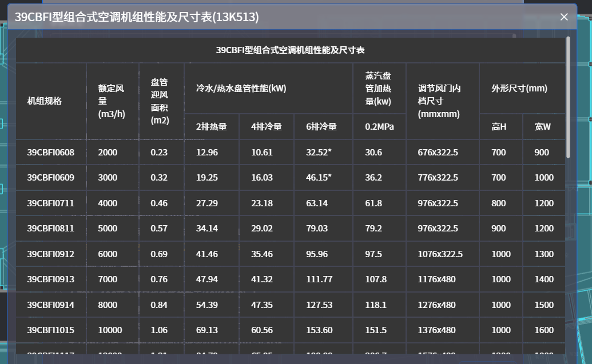Click the 46.15* cooling capacity value
This screenshot has width=592, height=364.
[x=319, y=178]
